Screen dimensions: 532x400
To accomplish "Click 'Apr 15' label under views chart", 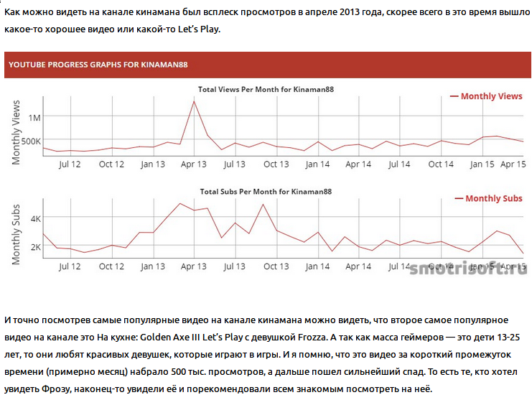I will [513, 164].
